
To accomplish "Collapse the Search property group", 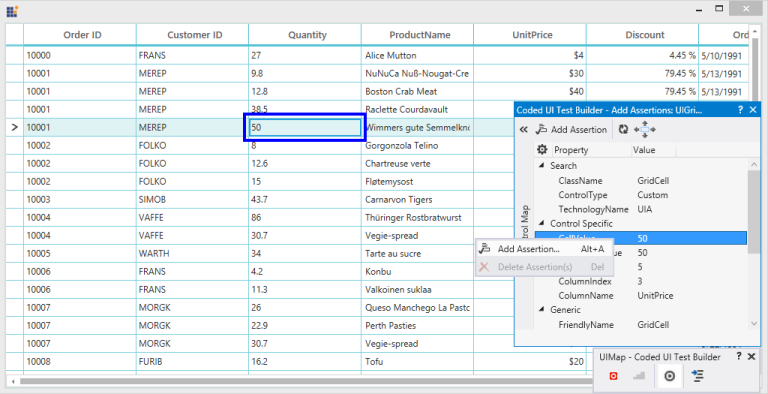I will tap(541, 166).
